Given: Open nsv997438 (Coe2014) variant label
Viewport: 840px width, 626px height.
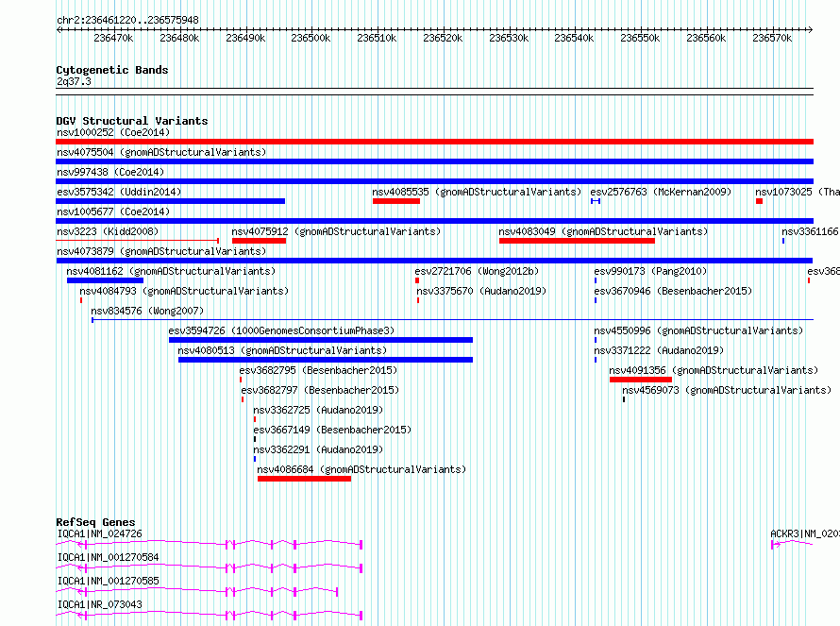Looking at the screenshot, I should tap(110, 172).
